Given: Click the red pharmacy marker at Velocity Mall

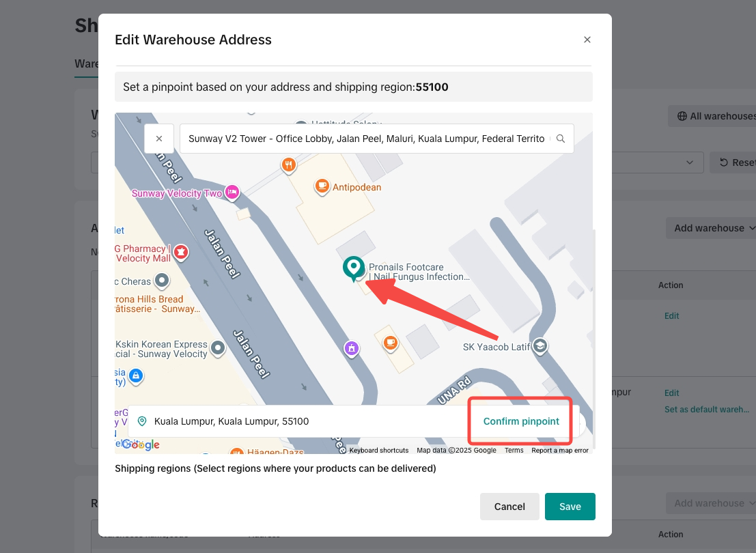Looking at the screenshot, I should [x=181, y=252].
